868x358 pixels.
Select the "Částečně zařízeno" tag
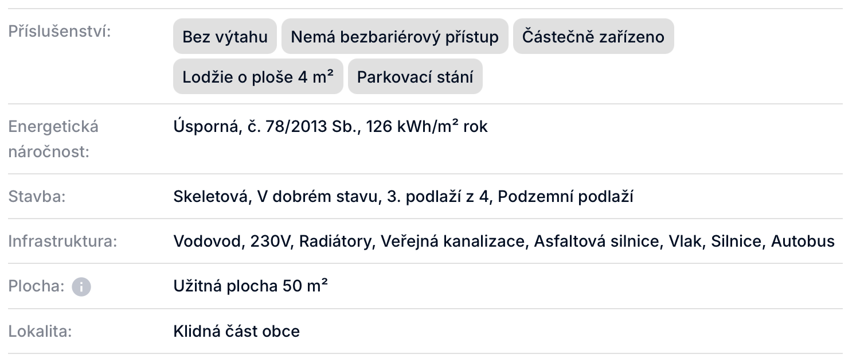[593, 37]
